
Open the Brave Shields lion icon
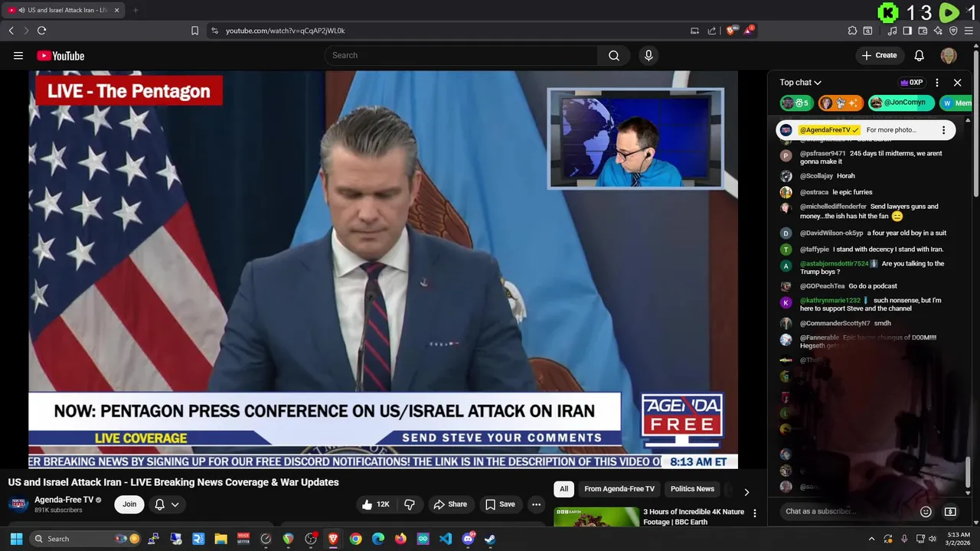click(731, 31)
